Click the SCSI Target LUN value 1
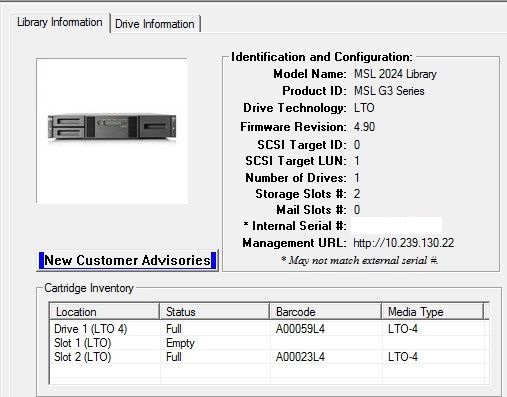The image size is (507, 397). (x=357, y=161)
